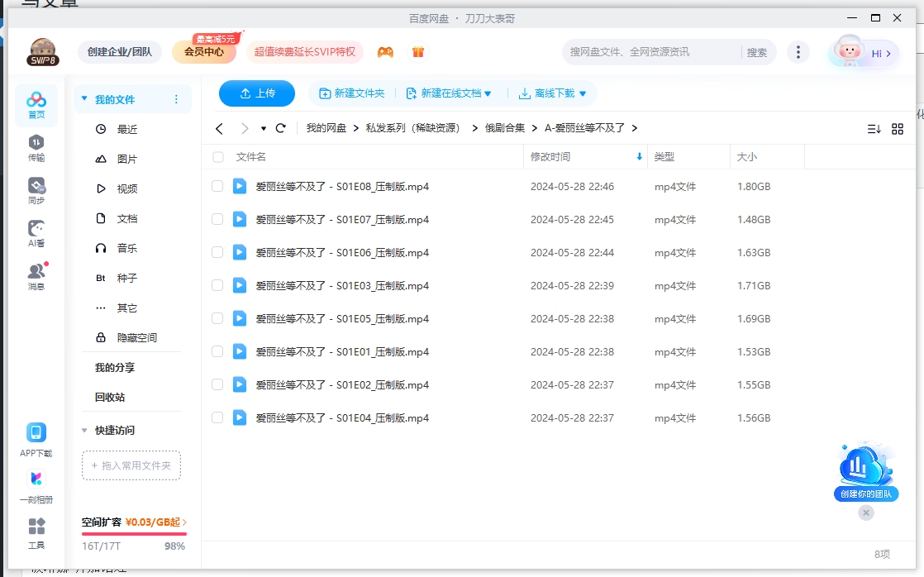
Task: Click the 上传 upload button
Action: [x=256, y=93]
